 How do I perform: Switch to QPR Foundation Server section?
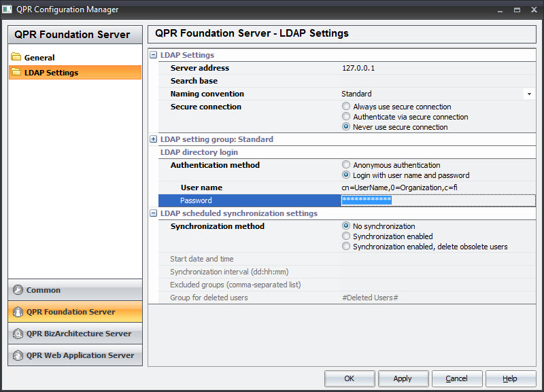[x=75, y=312]
